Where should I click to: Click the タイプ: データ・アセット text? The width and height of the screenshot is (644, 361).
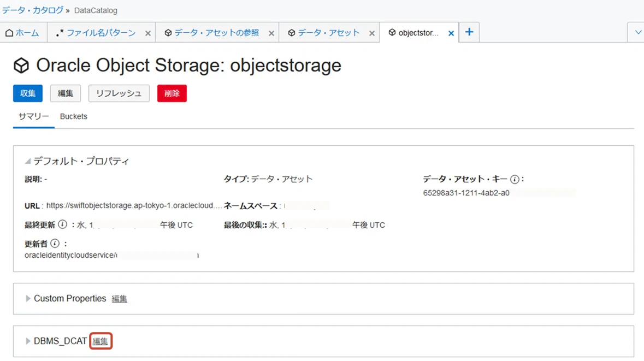tap(268, 179)
